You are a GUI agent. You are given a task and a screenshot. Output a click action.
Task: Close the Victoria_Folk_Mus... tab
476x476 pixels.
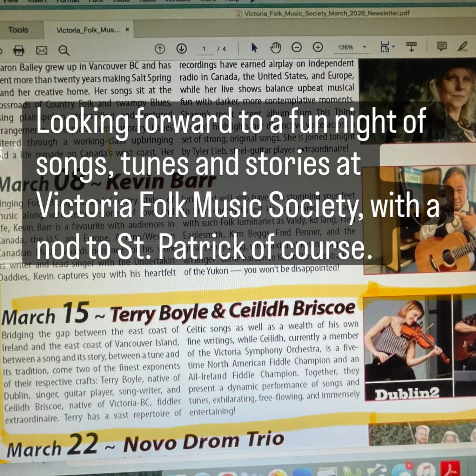(x=127, y=29)
